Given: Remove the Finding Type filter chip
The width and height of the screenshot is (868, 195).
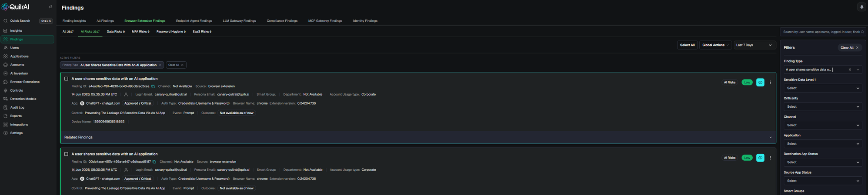Looking at the screenshot, I should [x=160, y=65].
